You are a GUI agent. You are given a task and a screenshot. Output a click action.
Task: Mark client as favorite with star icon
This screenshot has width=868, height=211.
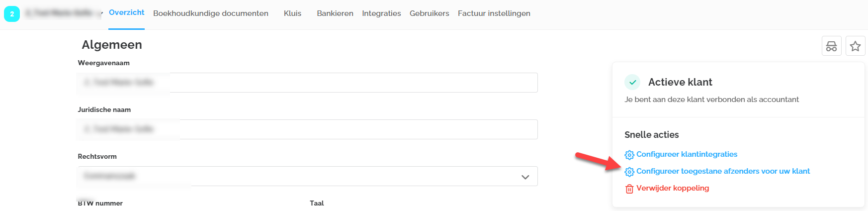855,46
